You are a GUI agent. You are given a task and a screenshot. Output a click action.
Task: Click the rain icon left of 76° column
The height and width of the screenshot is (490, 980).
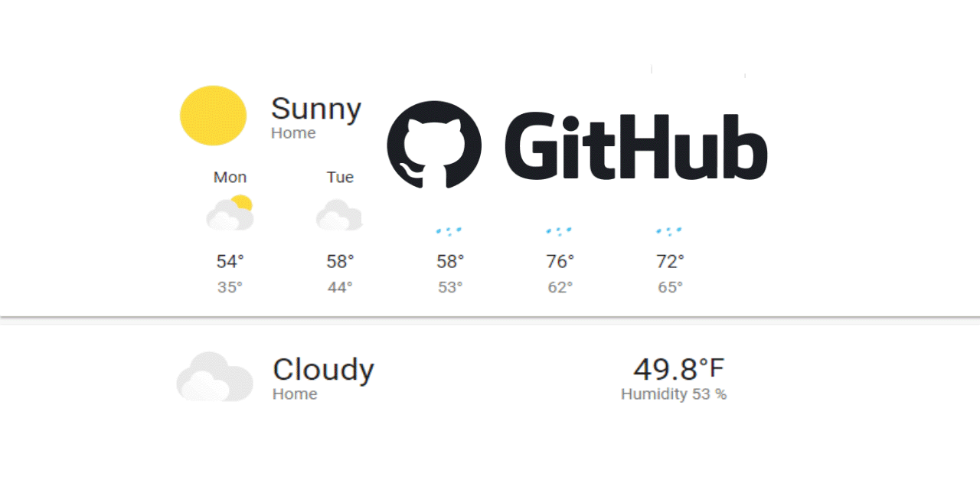[449, 230]
